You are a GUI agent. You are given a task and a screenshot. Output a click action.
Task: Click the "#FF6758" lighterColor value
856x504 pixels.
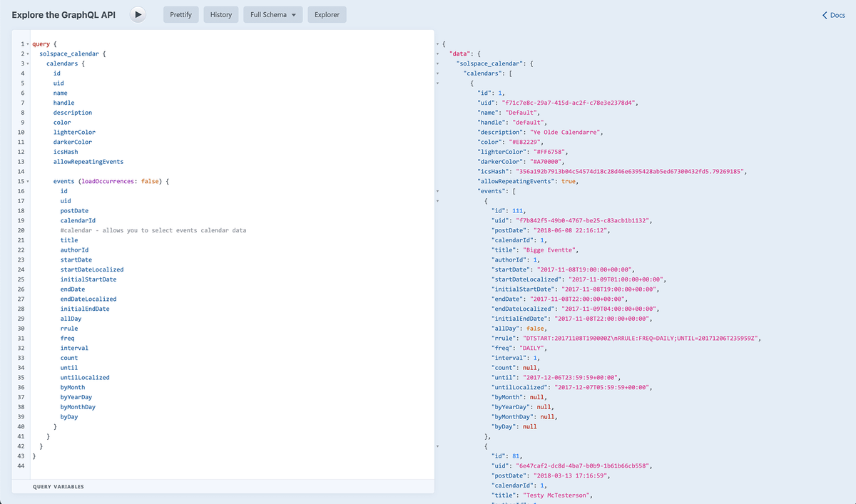551,152
